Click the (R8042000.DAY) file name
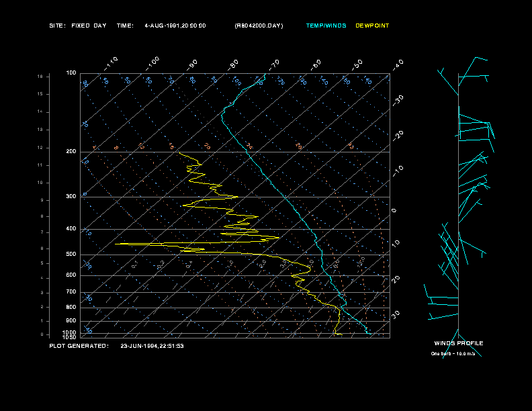The width and height of the screenshot is (532, 411). point(259,26)
